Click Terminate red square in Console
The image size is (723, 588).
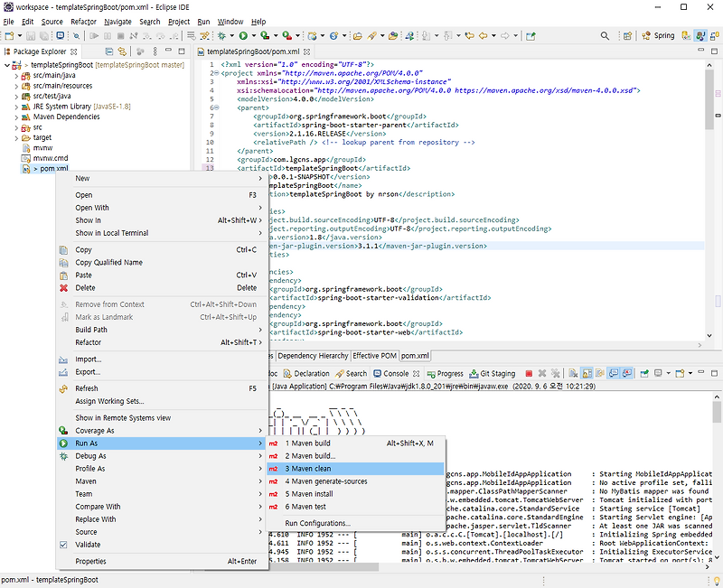coord(529,373)
